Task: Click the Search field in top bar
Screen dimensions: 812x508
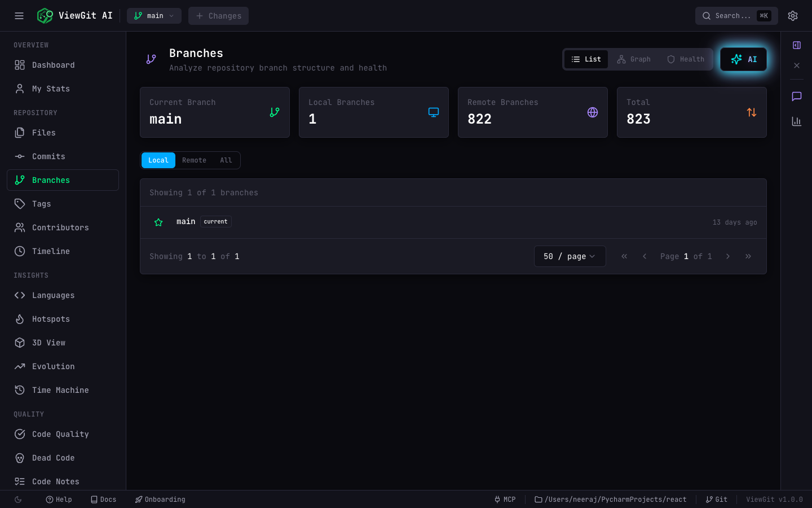Action: [733, 15]
